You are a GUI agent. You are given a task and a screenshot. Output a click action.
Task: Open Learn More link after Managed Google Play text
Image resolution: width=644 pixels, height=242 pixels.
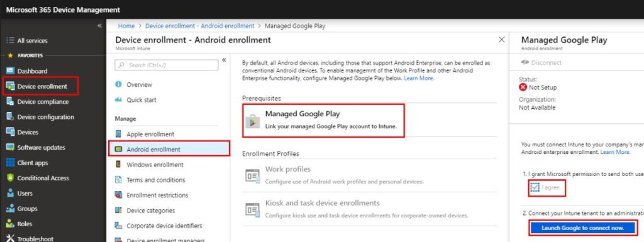pos(418,78)
